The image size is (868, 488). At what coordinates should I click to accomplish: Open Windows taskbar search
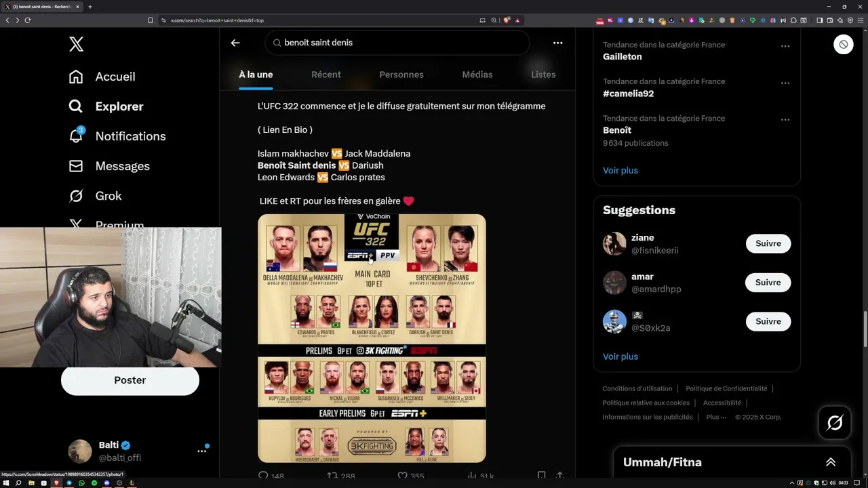pos(18,483)
